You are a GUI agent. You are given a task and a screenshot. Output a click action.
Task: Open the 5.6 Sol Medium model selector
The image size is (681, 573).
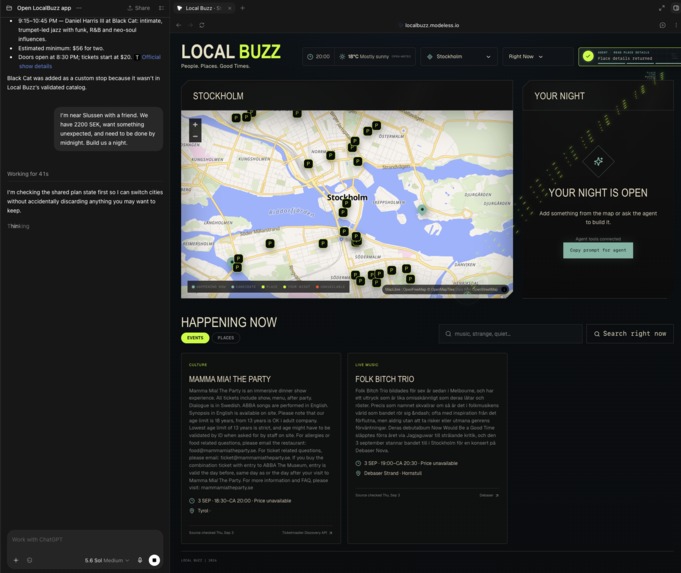click(x=107, y=560)
